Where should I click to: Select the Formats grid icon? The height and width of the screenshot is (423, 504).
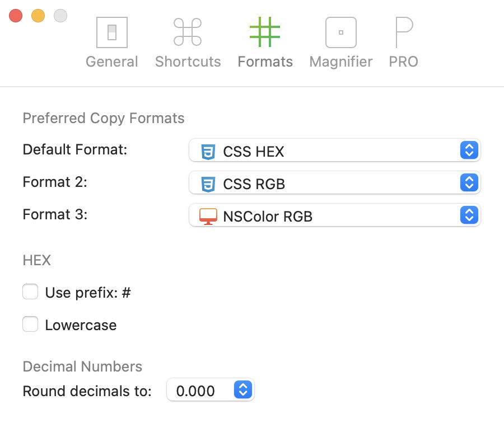click(265, 32)
